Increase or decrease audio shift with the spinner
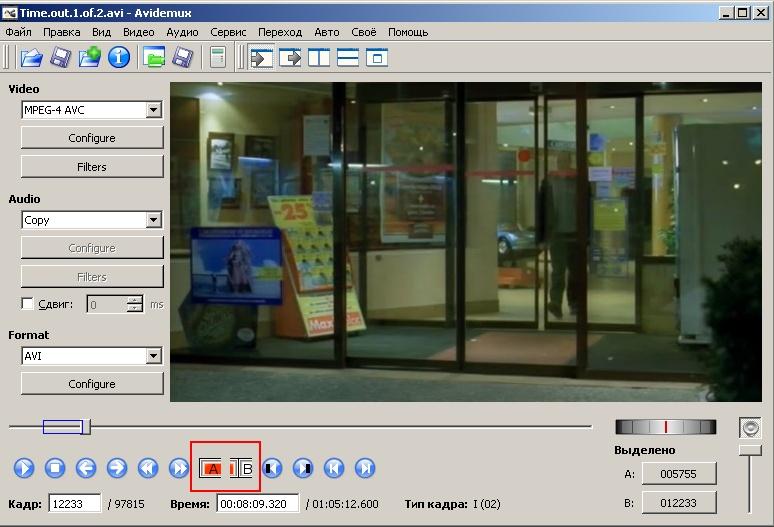The height and width of the screenshot is (527, 774). click(x=134, y=304)
